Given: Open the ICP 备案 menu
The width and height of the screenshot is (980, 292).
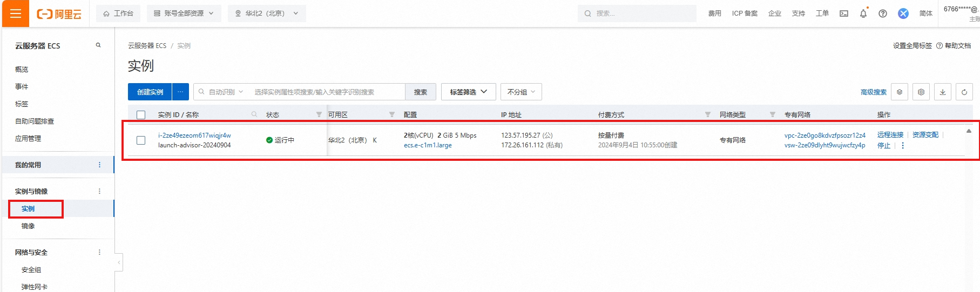Looking at the screenshot, I should [x=745, y=13].
